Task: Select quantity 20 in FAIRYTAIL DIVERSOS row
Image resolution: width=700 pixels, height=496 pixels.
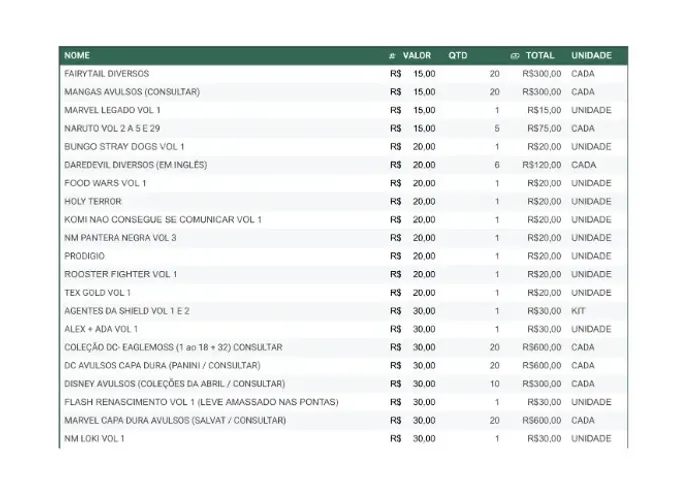Action: click(x=495, y=74)
